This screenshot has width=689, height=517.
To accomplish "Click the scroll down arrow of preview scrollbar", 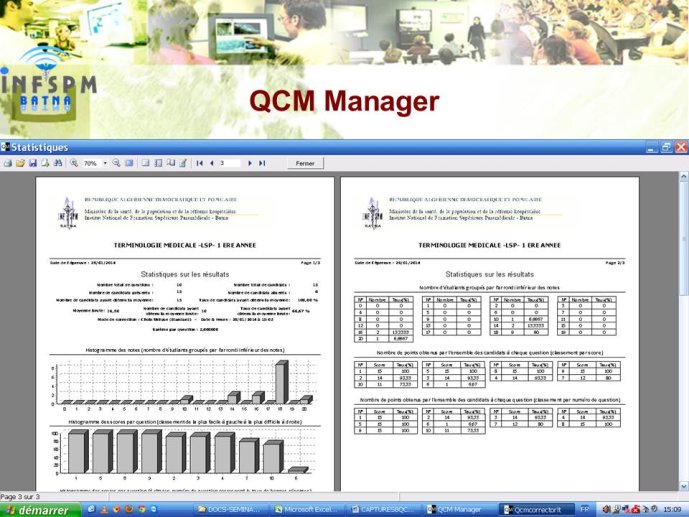I will coord(684,486).
